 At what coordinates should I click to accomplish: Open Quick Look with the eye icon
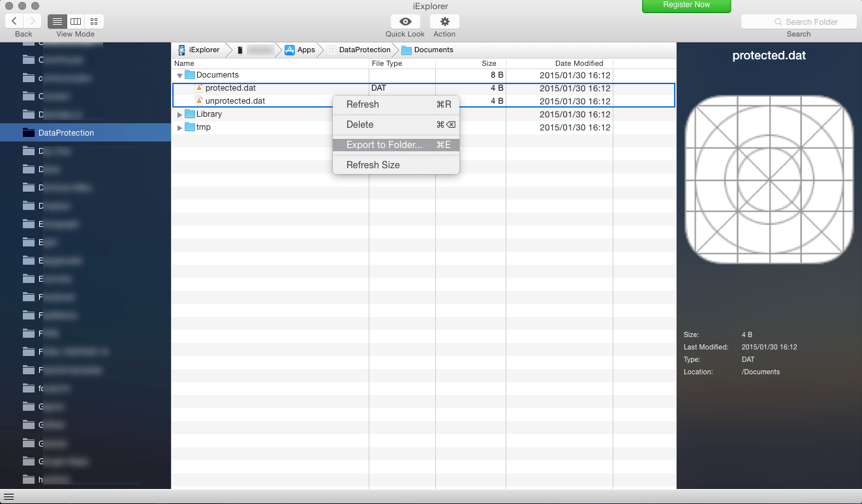(x=405, y=22)
